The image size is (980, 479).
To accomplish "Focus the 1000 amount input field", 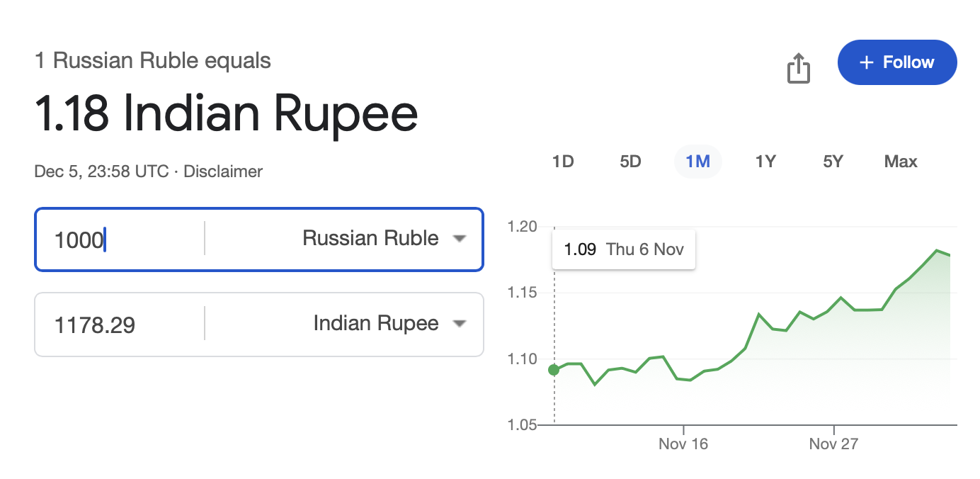I will tap(120, 239).
